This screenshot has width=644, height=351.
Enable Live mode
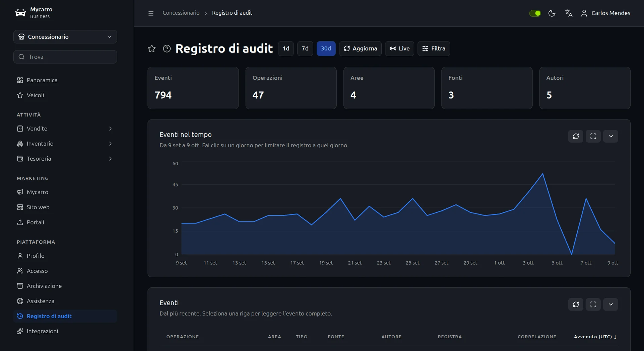click(x=400, y=49)
